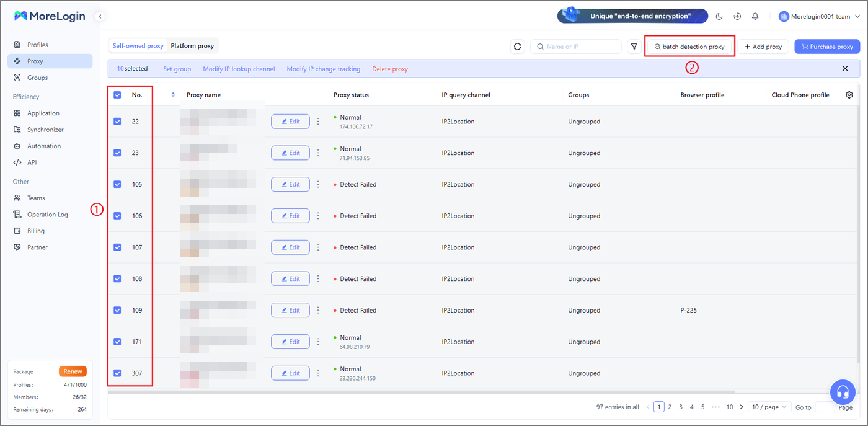Open the filter funnel icon
The height and width of the screenshot is (426, 868).
634,47
